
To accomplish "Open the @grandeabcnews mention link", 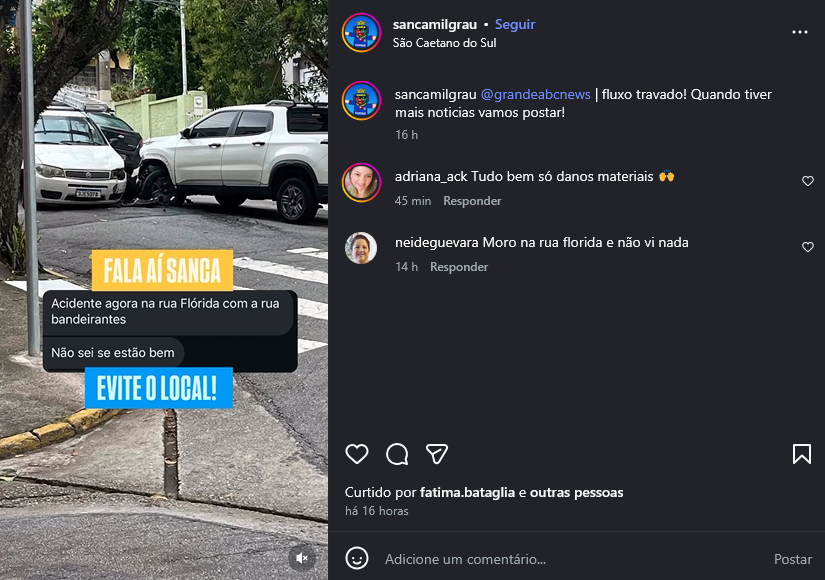I will [x=536, y=94].
